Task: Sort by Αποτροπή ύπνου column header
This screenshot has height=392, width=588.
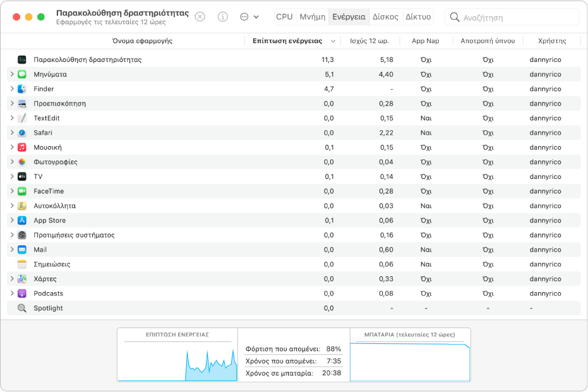Action: click(488, 41)
